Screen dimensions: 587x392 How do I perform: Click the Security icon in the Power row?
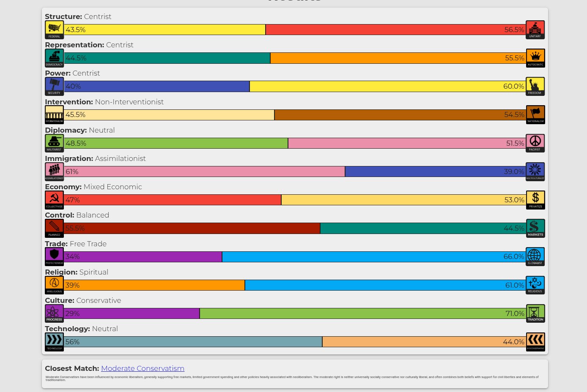(x=54, y=86)
